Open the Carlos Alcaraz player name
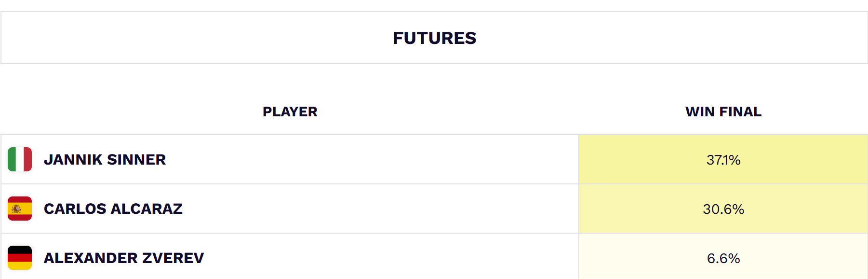868x279 pixels. click(113, 209)
